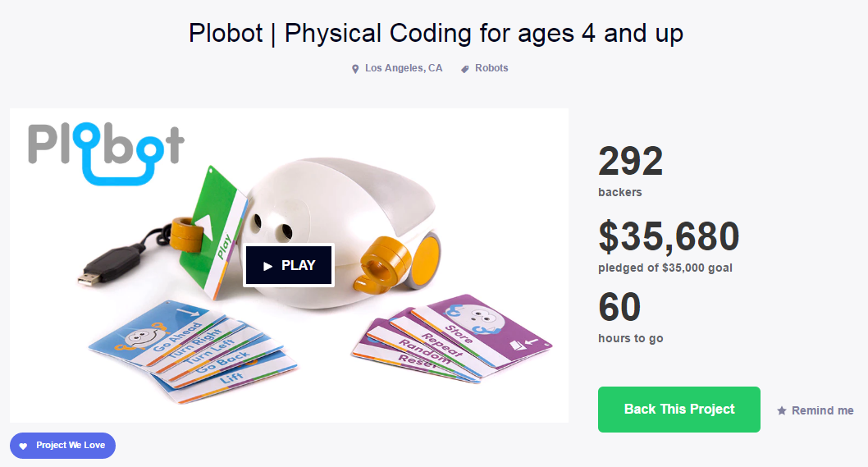Click the tag icon beside Robots
The image size is (868, 467).
click(x=465, y=69)
